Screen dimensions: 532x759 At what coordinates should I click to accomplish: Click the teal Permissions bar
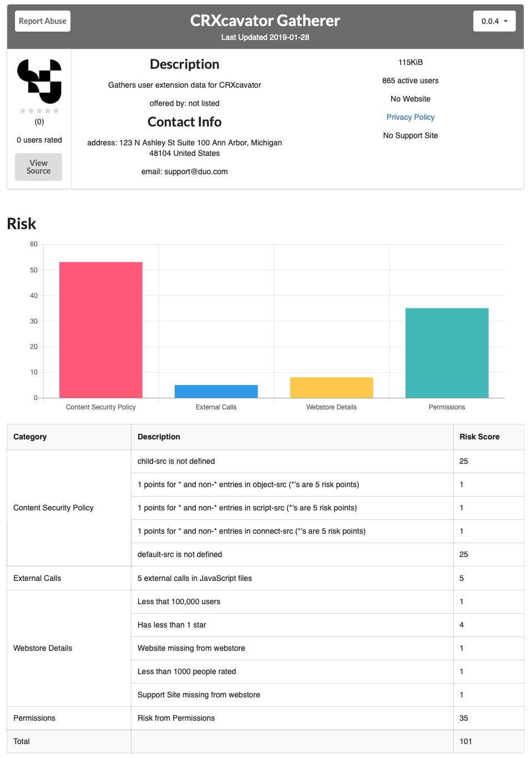pos(447,353)
